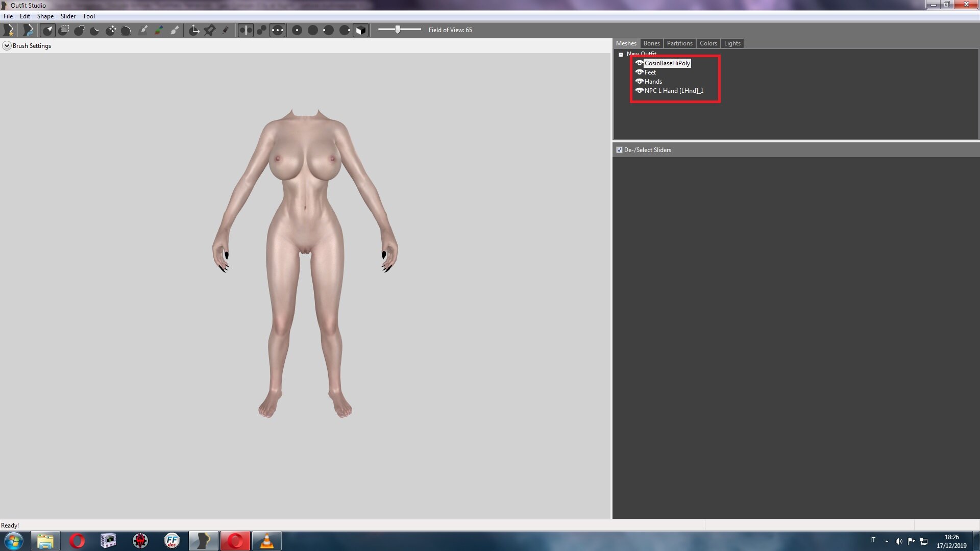The width and height of the screenshot is (980, 551).
Task: Switch to the Bones tab
Action: 651,43
